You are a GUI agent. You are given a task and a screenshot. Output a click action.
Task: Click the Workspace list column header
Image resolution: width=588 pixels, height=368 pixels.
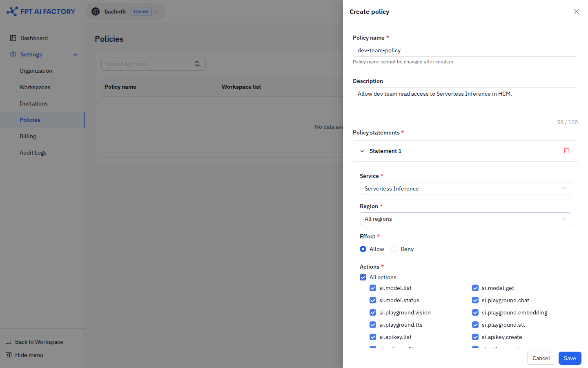click(241, 87)
